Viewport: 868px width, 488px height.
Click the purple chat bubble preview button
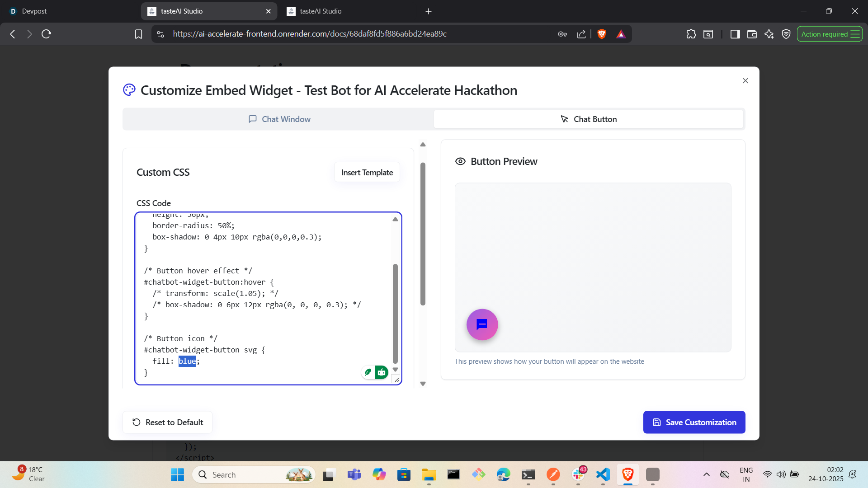coord(482,324)
